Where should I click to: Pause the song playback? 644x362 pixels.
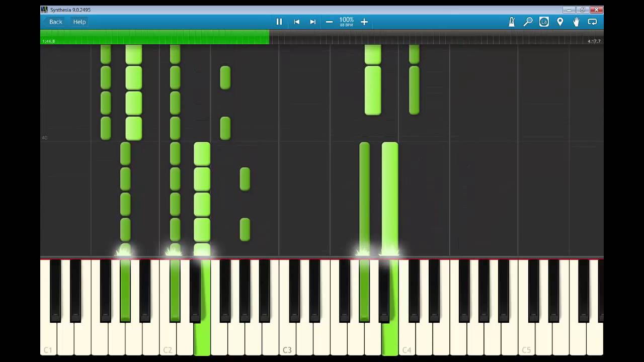[x=279, y=22]
